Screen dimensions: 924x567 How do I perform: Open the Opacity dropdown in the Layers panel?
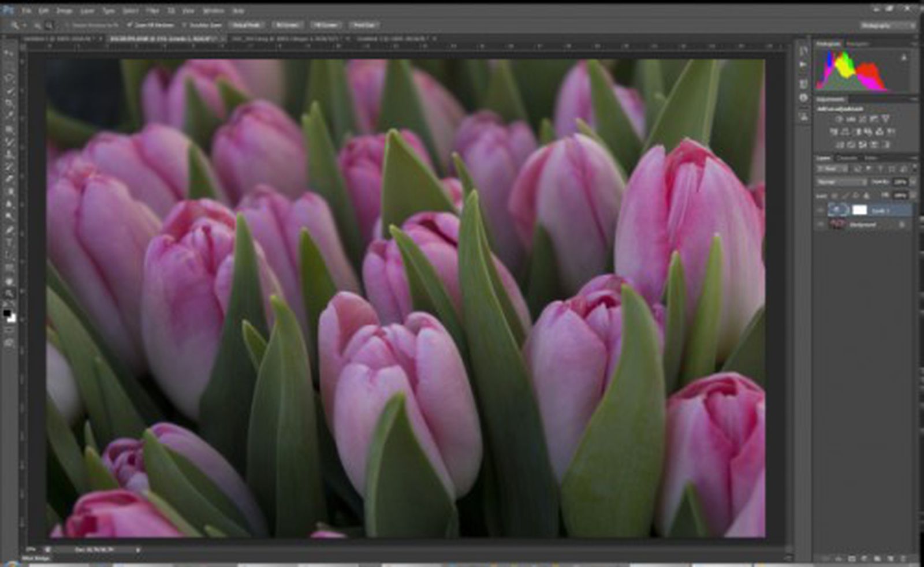click(x=912, y=182)
